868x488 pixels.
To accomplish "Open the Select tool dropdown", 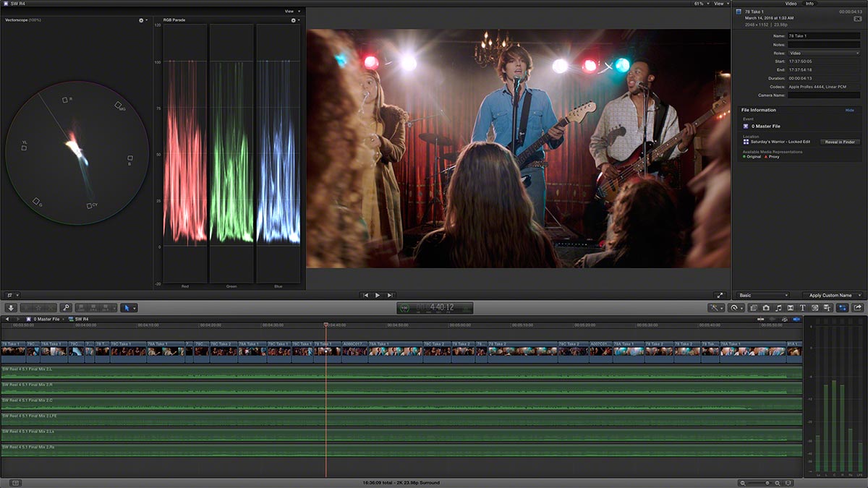I will pyautogui.click(x=128, y=308).
